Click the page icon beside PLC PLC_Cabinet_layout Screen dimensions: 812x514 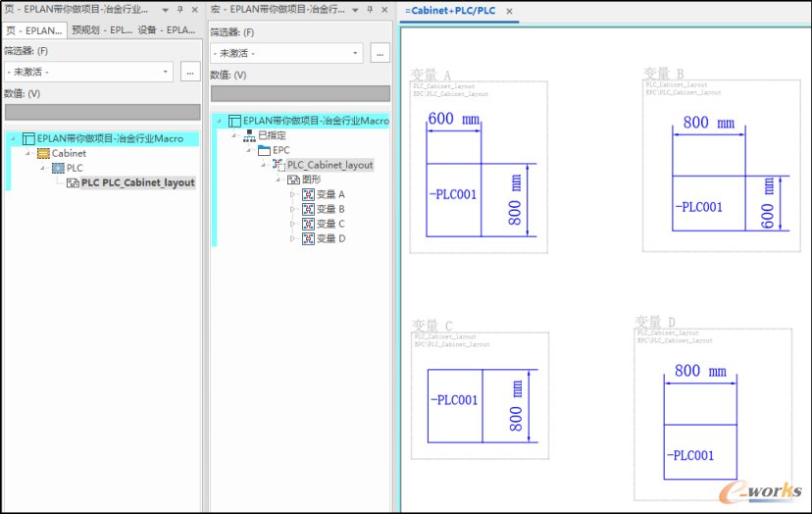[73, 182]
